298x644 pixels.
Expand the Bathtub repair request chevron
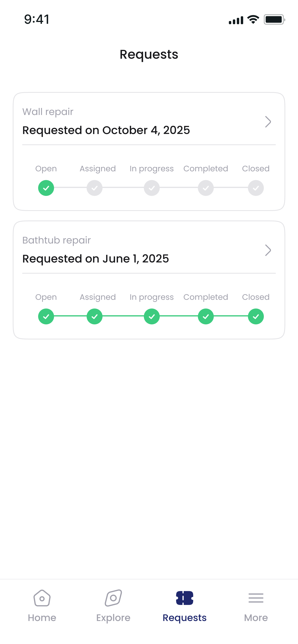268,250
